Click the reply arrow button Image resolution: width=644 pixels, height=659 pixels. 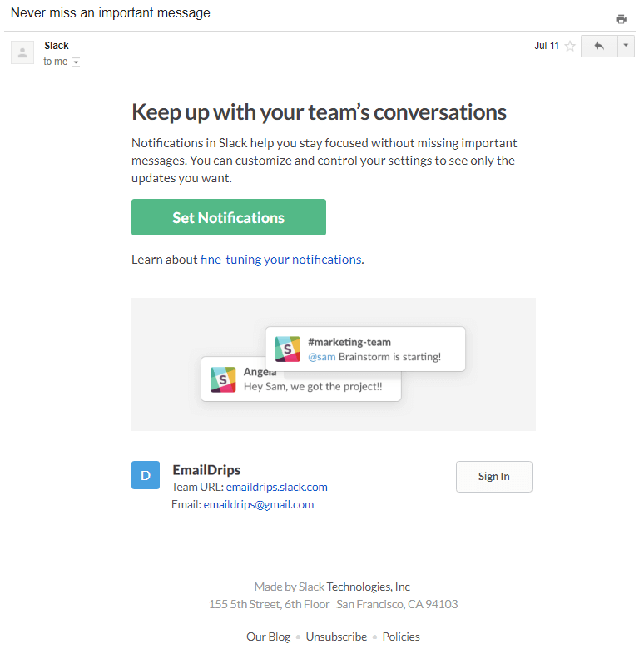tap(599, 47)
